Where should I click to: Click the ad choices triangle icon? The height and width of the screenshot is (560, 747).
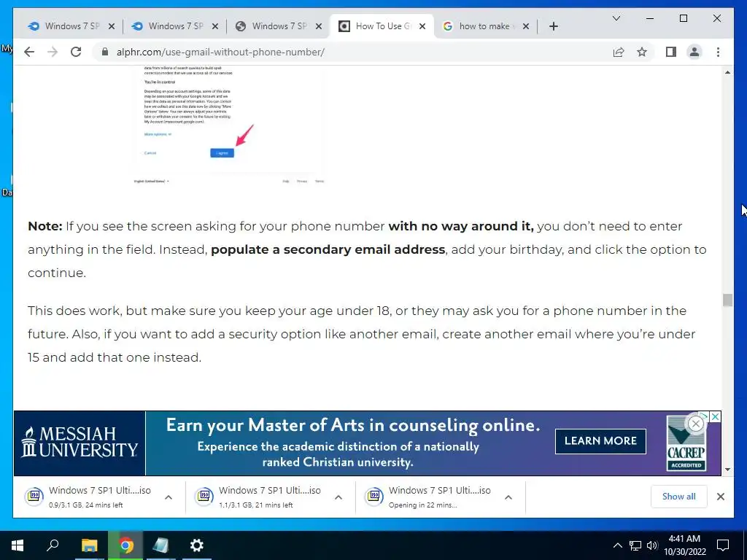tap(705, 416)
